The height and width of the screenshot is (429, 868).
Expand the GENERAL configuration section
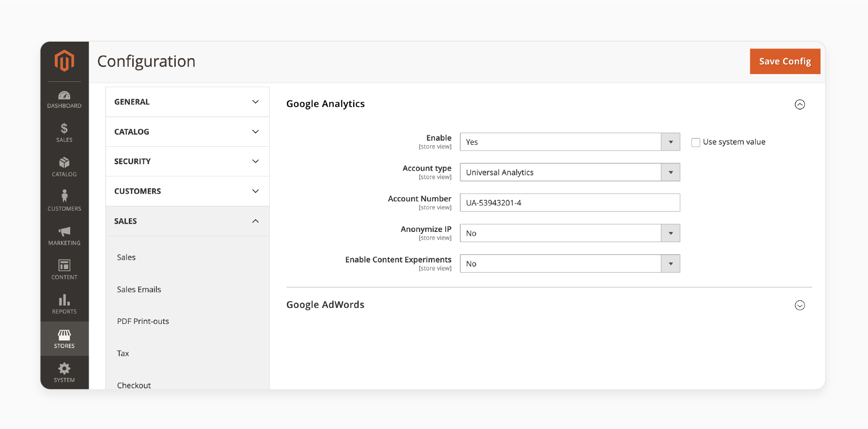pos(187,102)
